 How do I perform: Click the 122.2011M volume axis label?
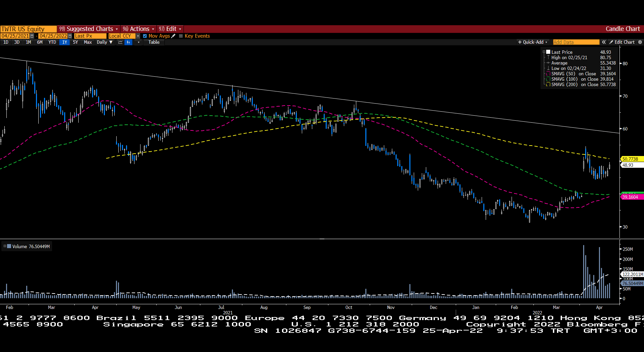click(632, 274)
